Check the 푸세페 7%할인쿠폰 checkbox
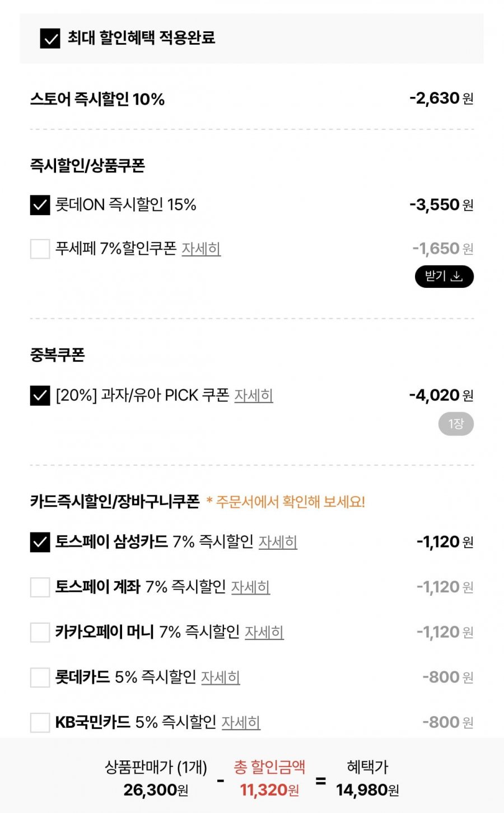Screen dimensions: 504x813 (x=40, y=249)
